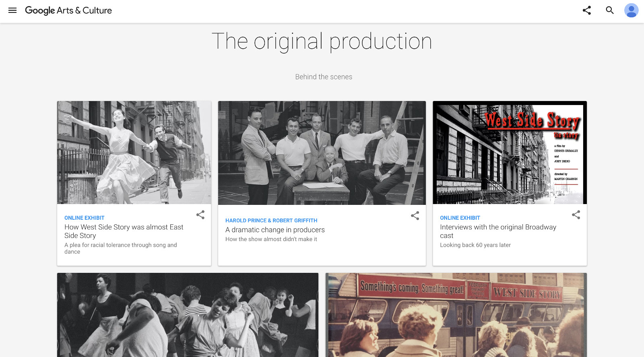Open 'A dramatic change in producers' title
This screenshot has height=357, width=644.
coord(275,230)
